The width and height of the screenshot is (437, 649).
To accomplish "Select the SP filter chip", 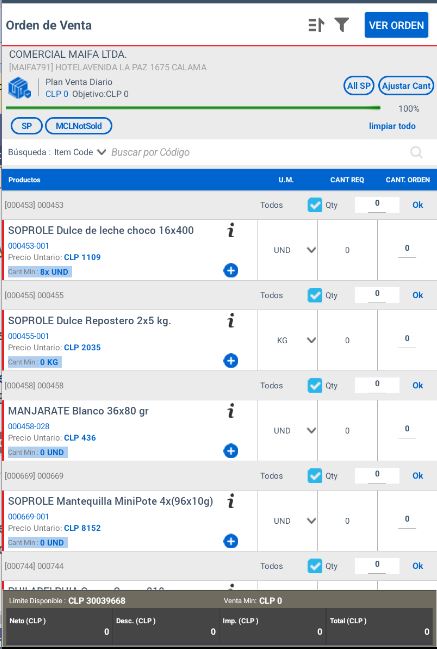I will tap(26, 126).
